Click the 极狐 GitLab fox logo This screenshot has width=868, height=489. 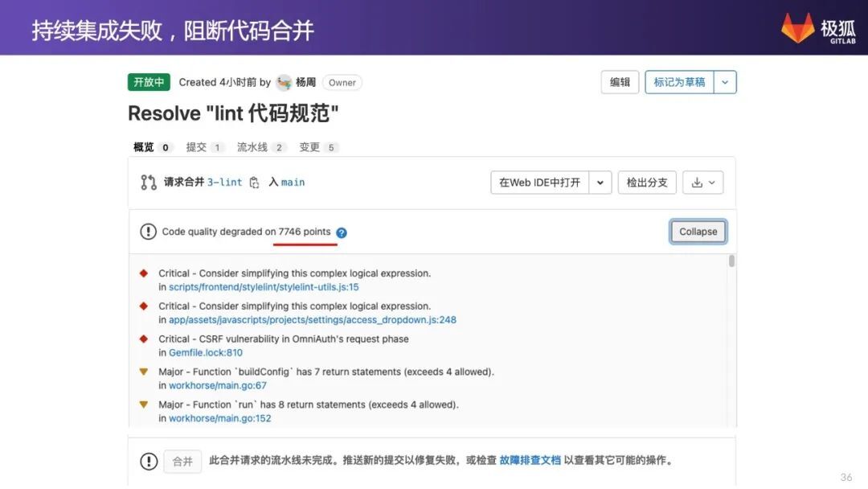pos(798,27)
